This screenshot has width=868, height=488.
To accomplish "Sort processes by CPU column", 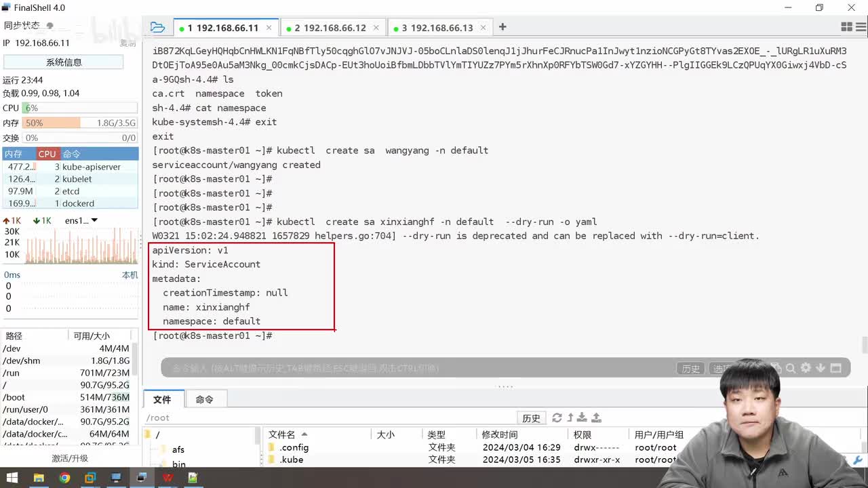I will click(47, 154).
